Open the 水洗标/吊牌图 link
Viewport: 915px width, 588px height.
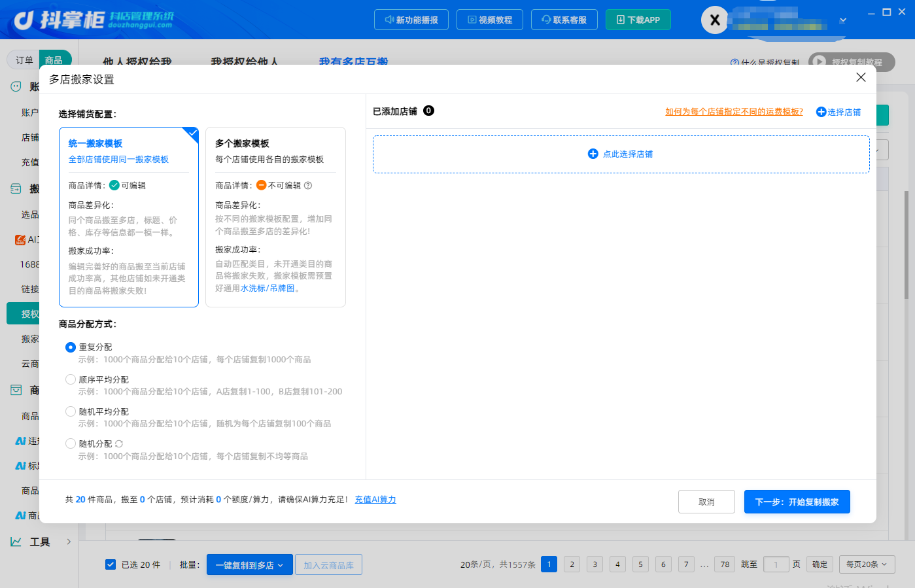(268, 288)
